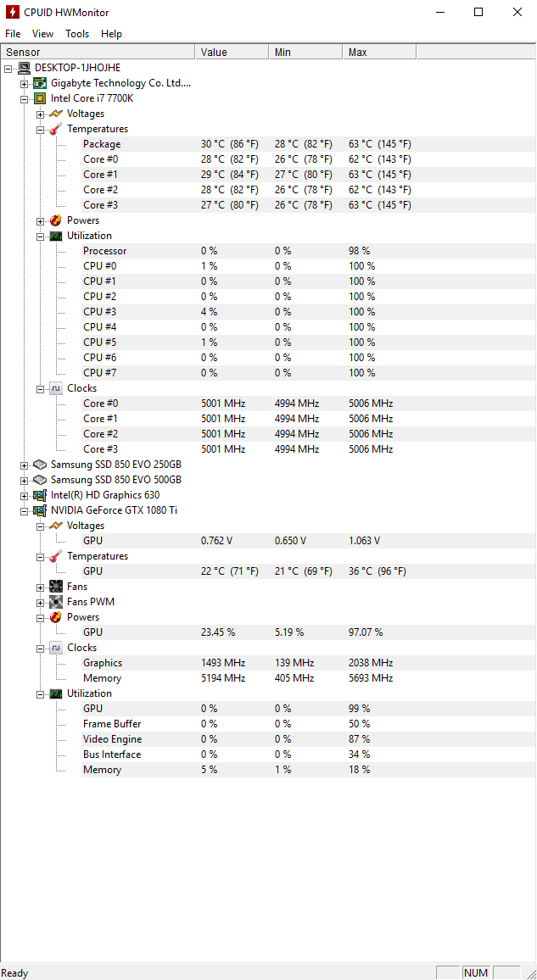Click the flame icon beside CPU Powers

tap(56, 220)
